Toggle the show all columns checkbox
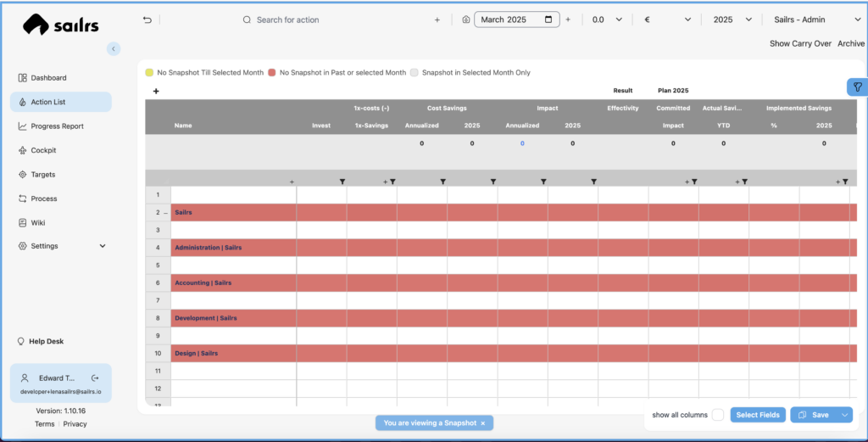 click(717, 415)
